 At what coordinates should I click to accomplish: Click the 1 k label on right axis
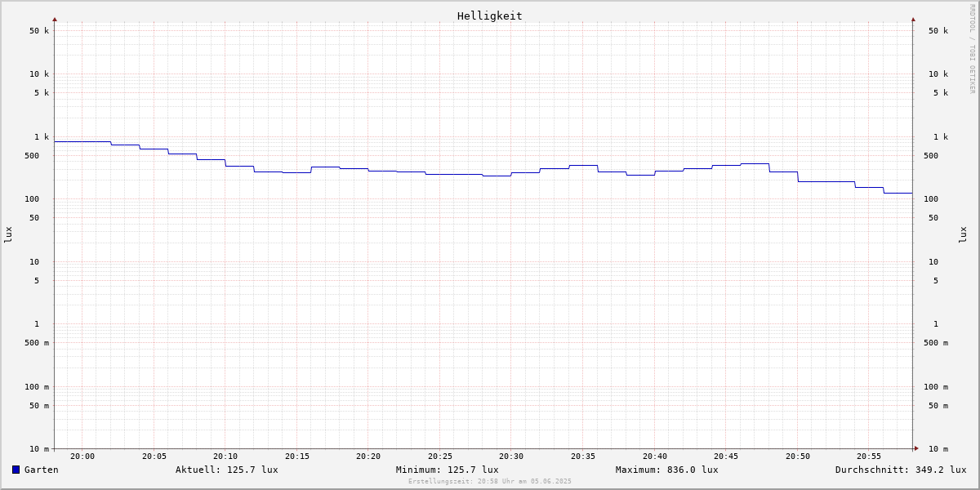click(x=941, y=137)
